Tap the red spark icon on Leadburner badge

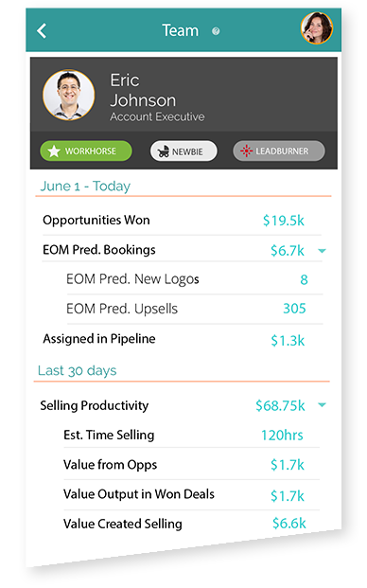click(x=247, y=151)
